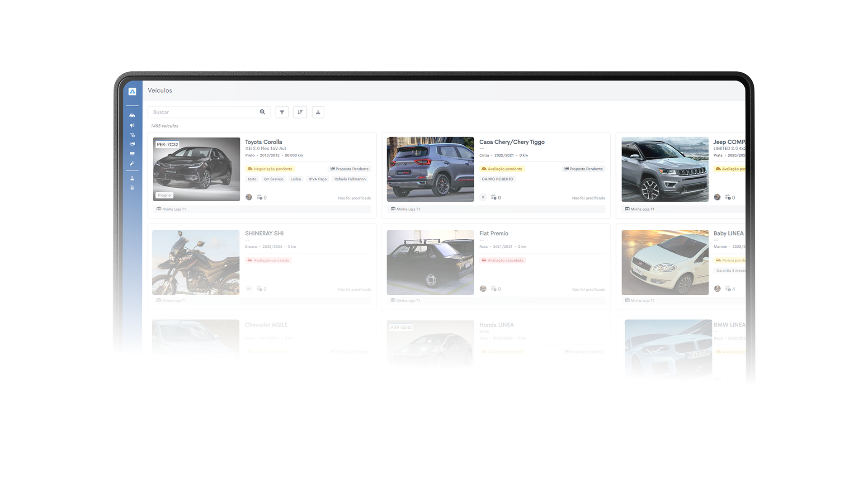This screenshot has height=492, width=868.
Task: Click the magnifier search icon
Action: [x=262, y=112]
